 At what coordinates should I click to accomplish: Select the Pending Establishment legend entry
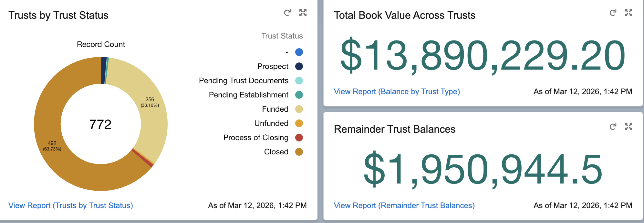248,95
